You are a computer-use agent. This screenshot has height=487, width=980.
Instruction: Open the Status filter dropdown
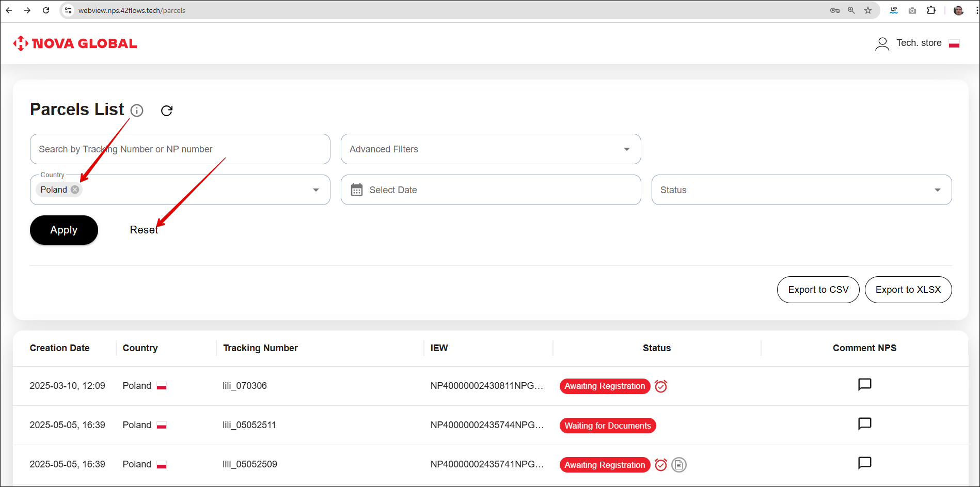click(x=937, y=190)
